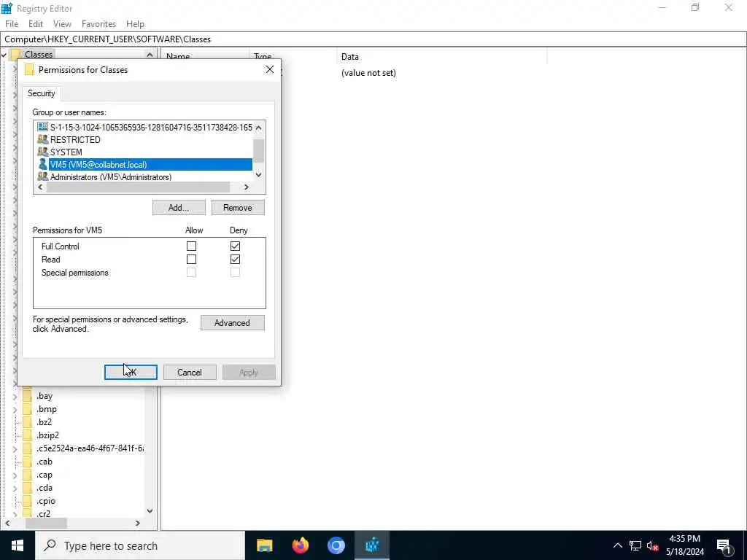Screen dimensions: 747x560
Task: Click down arrow of registry tree scrollbar
Action: click(x=150, y=511)
